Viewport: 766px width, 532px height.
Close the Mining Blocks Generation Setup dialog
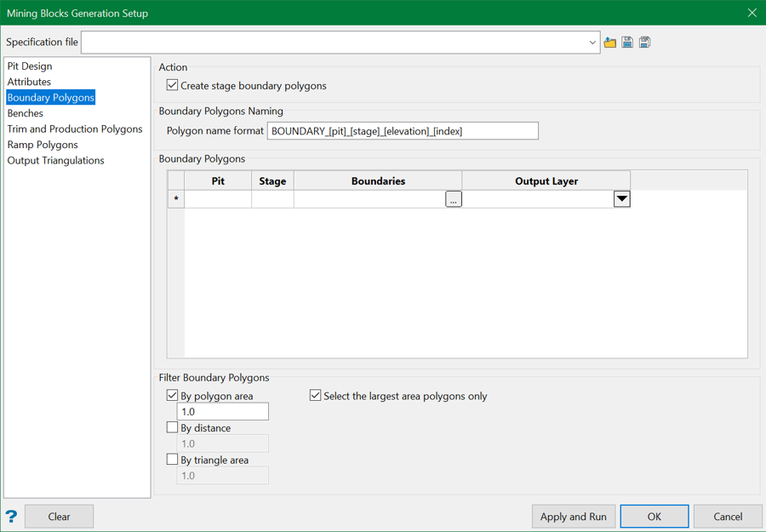[752, 13]
